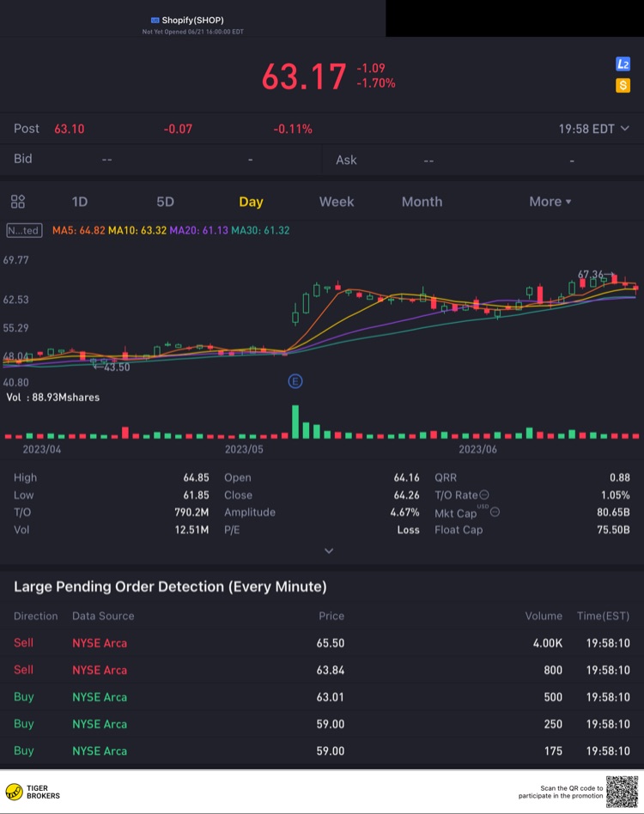Screen dimensions: 644x814
Task: Select the Buy order with volume 250
Action: (x=322, y=724)
